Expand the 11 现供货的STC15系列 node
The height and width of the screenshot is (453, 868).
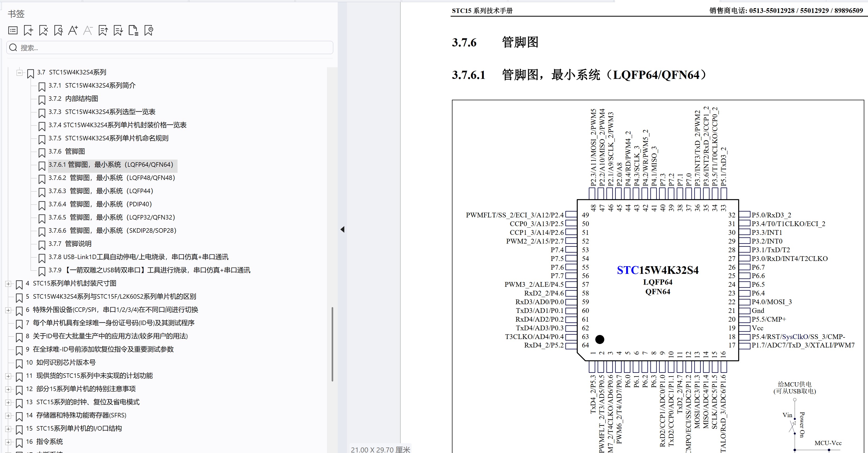pyautogui.click(x=8, y=376)
